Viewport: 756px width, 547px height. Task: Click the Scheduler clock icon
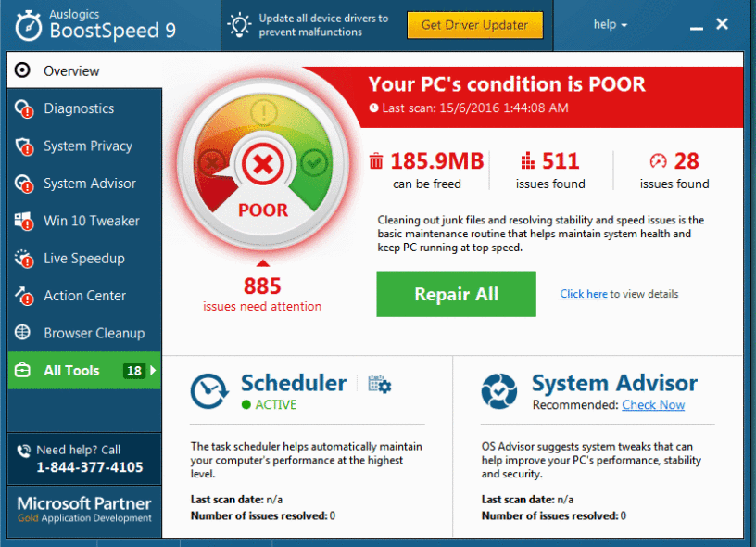[x=209, y=391]
